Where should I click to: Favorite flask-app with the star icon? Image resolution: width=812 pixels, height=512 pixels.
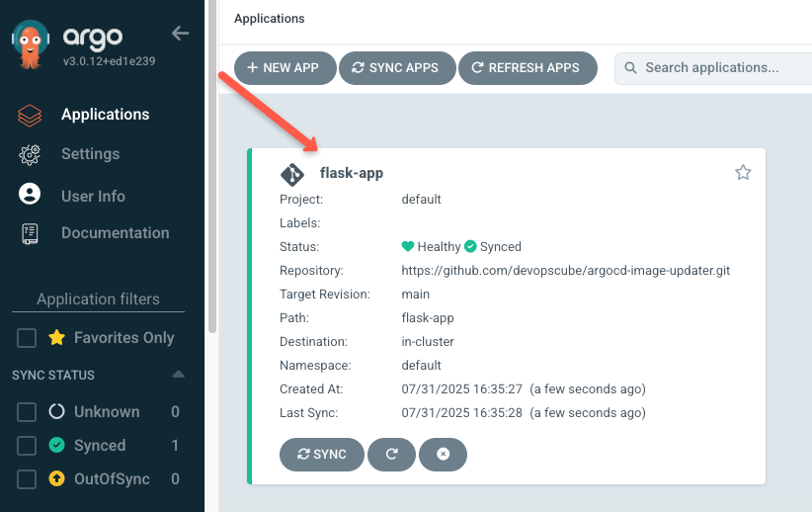743,172
